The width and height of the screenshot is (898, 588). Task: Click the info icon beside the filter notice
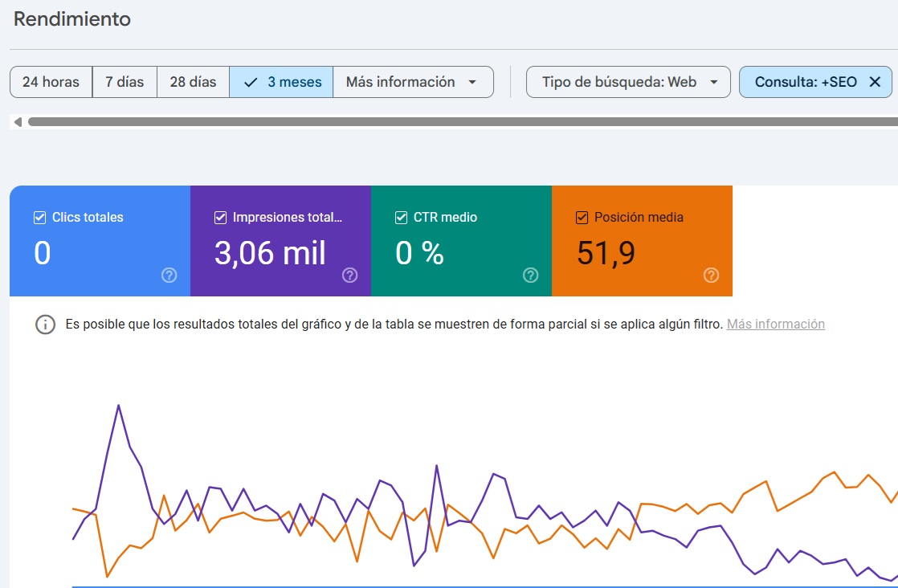click(x=45, y=325)
